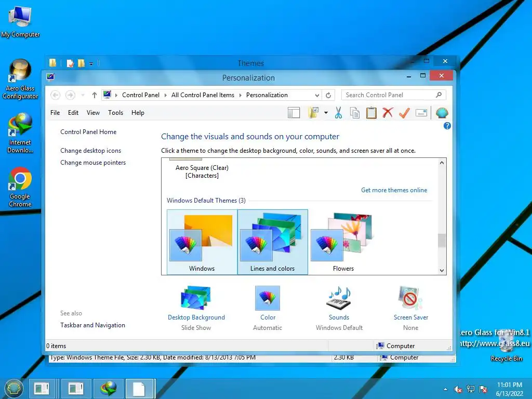Click the theme list scrollbar thumb
532x399 pixels.
[442, 240]
